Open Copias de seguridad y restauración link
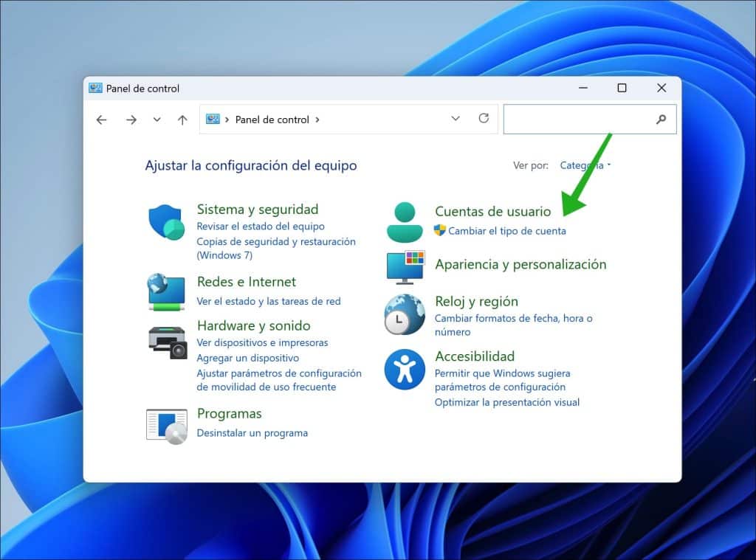Screen dimensions: 756x560 (x=276, y=248)
